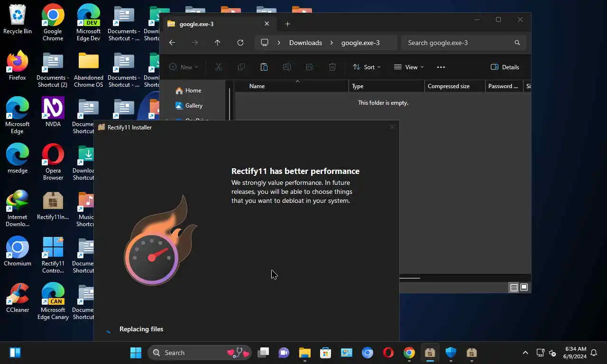607x364 pixels.
Task: Click the Copy icon in Explorer toolbar
Action: (241, 67)
